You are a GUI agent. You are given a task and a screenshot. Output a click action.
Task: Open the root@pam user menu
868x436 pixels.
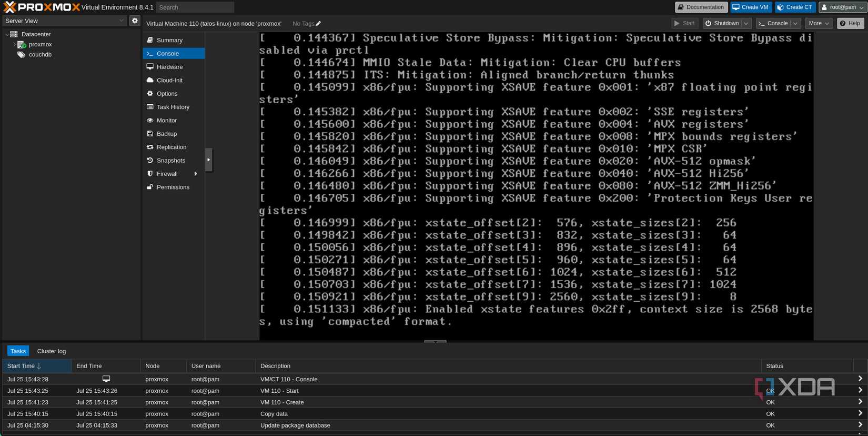(842, 7)
